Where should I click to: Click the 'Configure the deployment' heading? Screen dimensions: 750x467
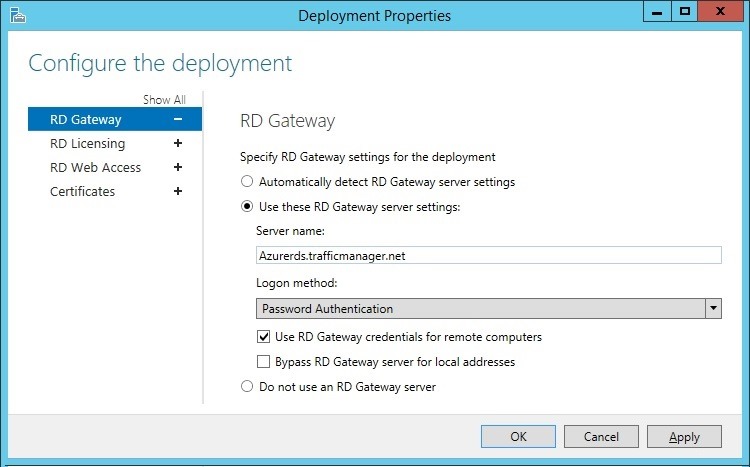160,63
